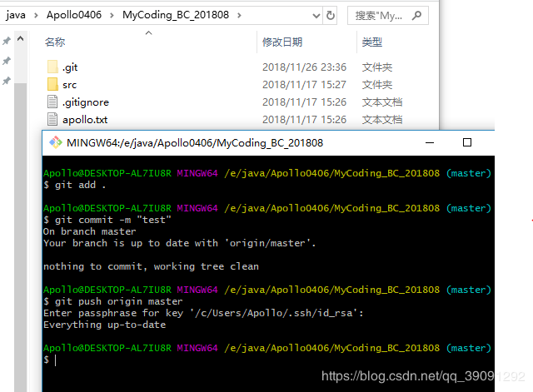533x392 pixels.
Task: Select the apollo.txt file icon
Action: [52, 119]
